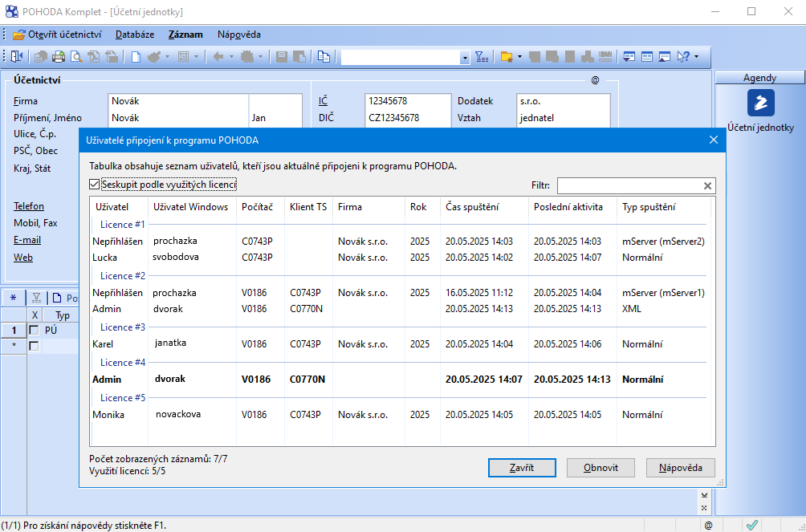The image size is (806, 532).
Task: Click the @ icon in the status bar
Action: [x=708, y=526]
